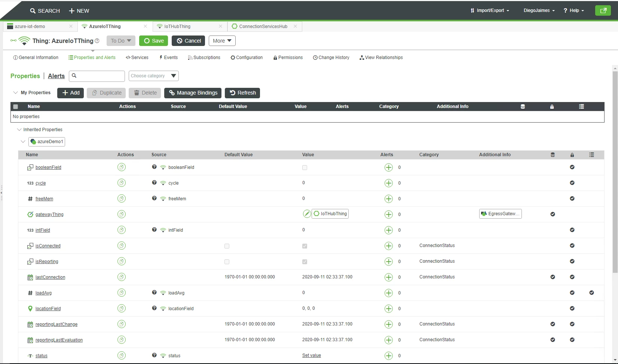Click the booleanField row action icon
This screenshot has height=364, width=618.
click(122, 167)
